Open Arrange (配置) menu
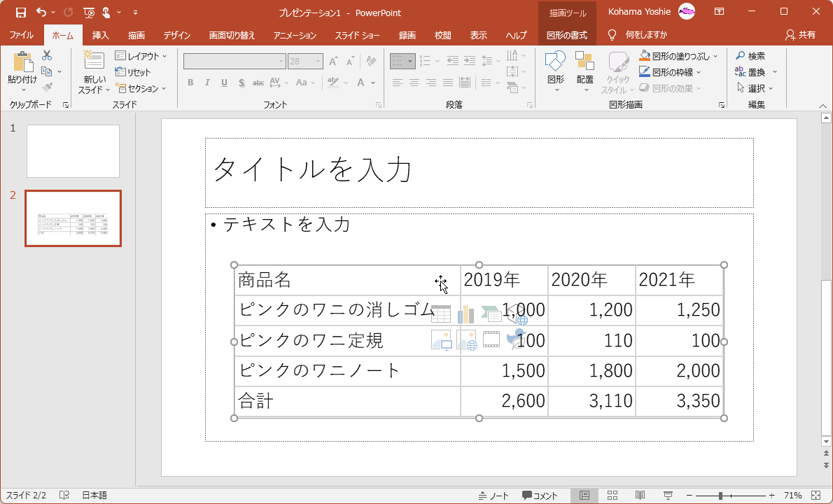 pos(585,71)
